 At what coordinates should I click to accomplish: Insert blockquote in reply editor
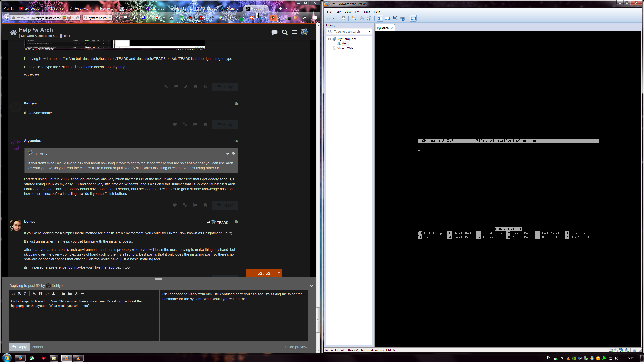click(x=40, y=294)
